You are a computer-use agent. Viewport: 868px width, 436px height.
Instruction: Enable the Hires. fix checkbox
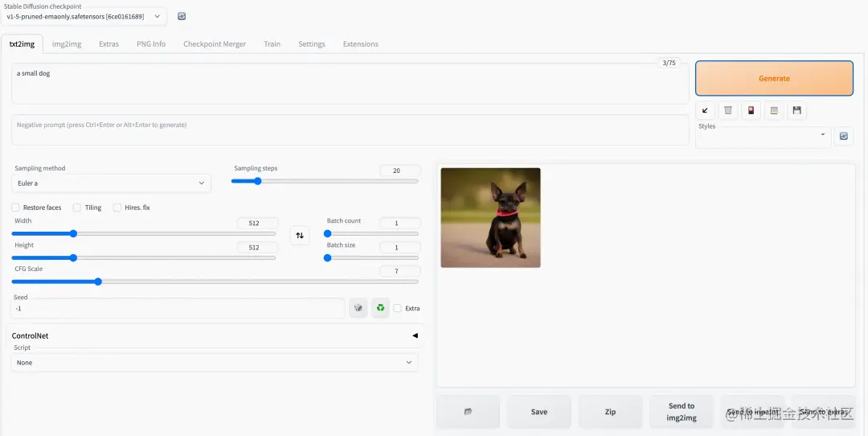click(x=117, y=208)
